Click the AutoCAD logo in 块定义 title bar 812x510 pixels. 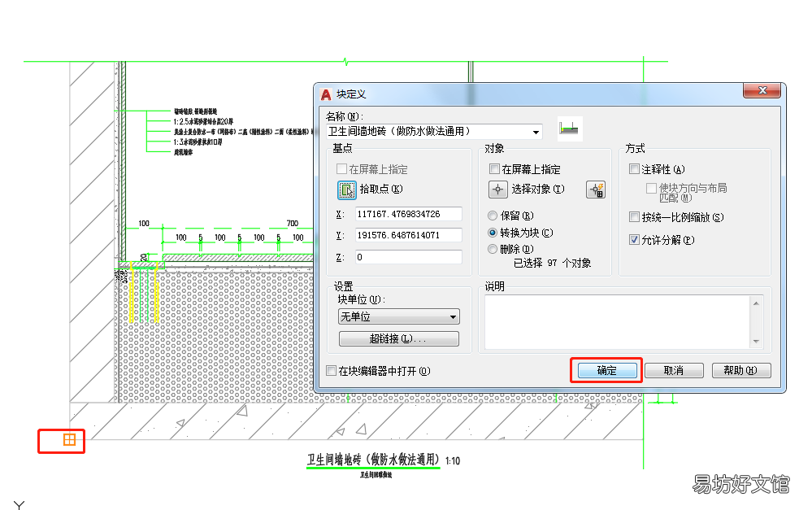[x=326, y=94]
